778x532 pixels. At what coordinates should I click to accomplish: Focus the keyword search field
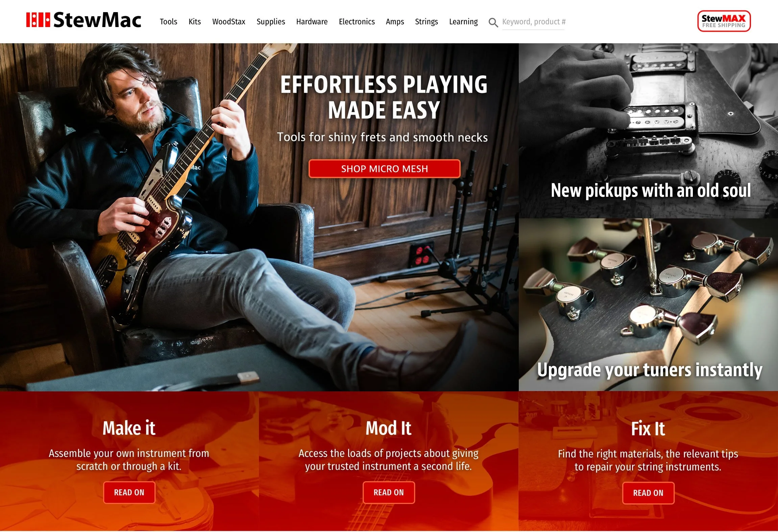[533, 22]
